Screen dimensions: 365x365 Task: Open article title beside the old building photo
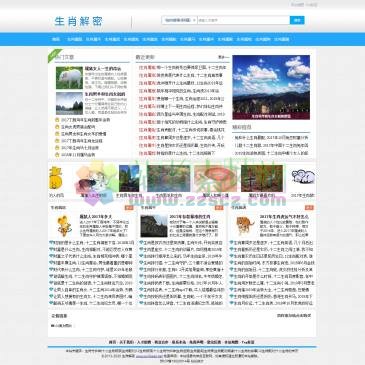click(190, 217)
